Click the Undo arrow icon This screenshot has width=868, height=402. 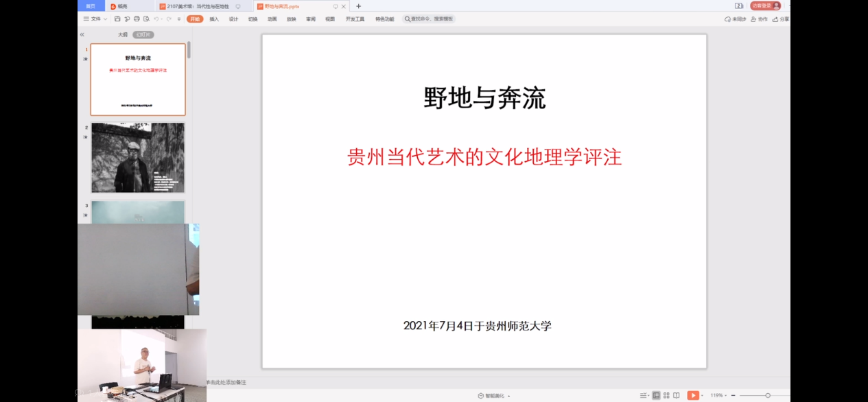(x=156, y=19)
